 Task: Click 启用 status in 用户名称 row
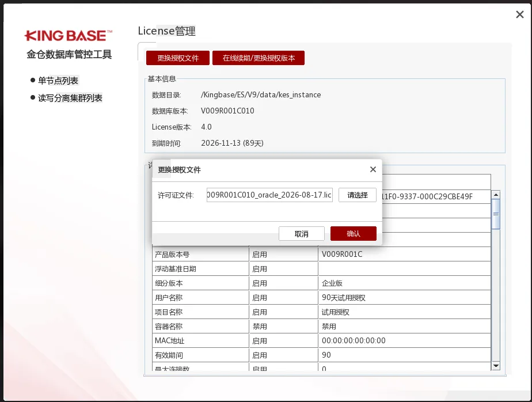(x=284, y=297)
